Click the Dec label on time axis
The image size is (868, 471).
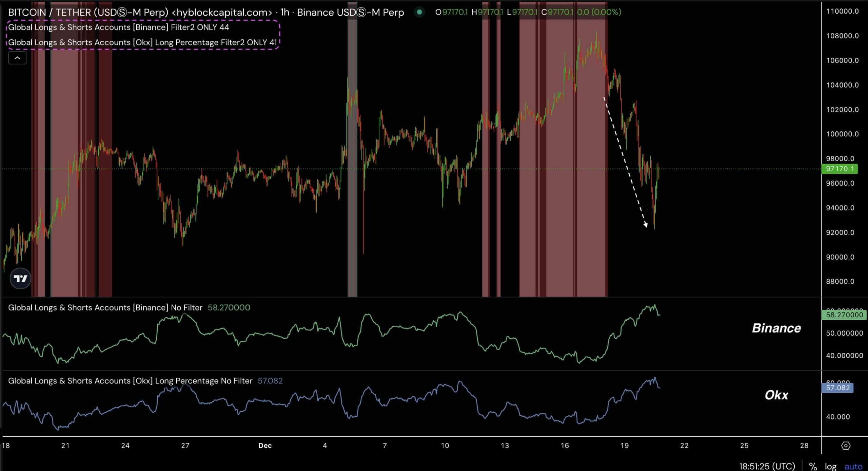click(265, 446)
